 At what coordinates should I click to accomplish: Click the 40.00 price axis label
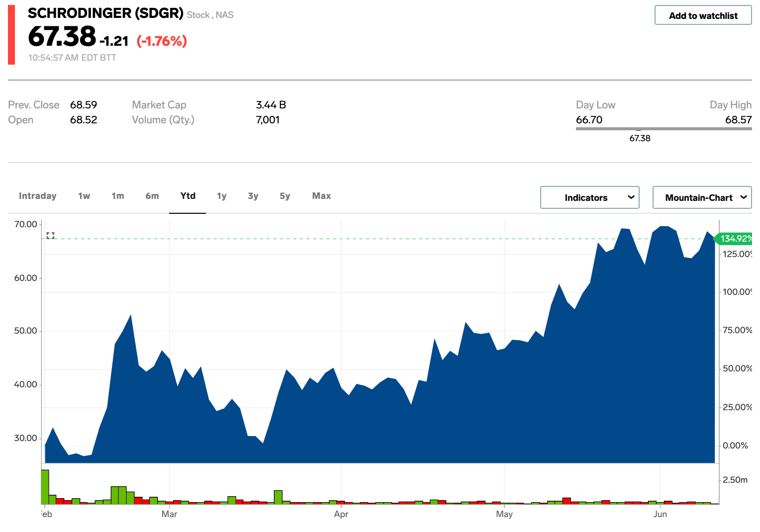coord(26,384)
